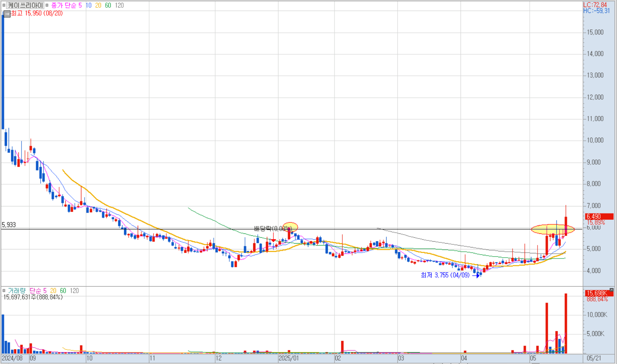The image size is (617, 364).
Task: Select the orange 20 volume average label
Action: coord(53,291)
